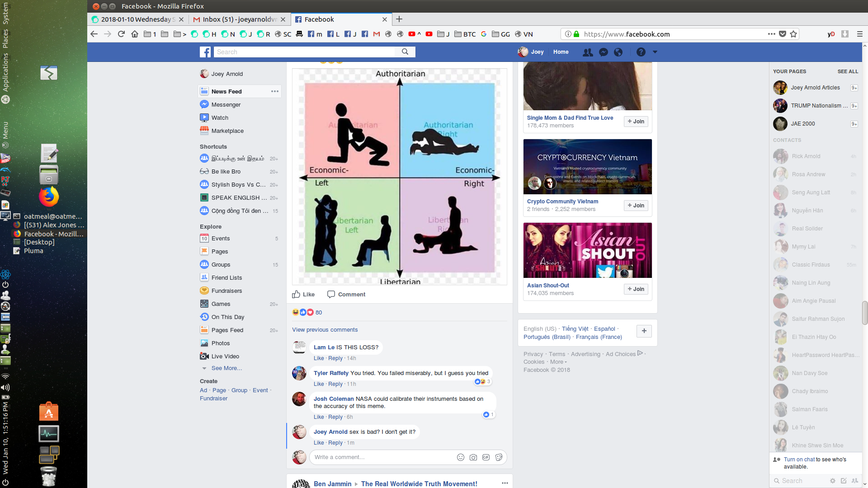
Task: Click View previous comments link
Action: click(325, 329)
